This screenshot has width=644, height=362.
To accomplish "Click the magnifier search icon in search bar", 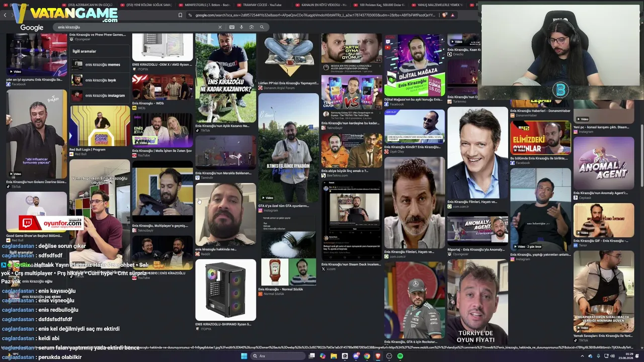I will pyautogui.click(x=262, y=27).
